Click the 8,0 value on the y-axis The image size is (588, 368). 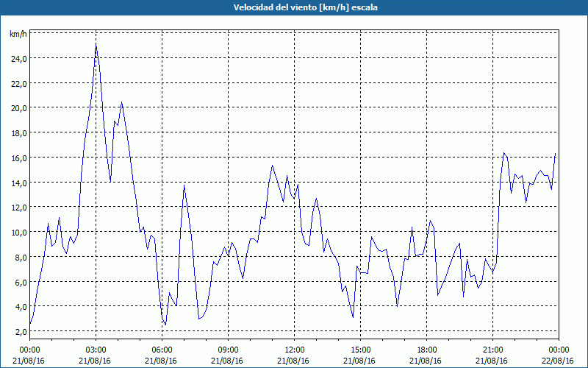[x=21, y=257]
